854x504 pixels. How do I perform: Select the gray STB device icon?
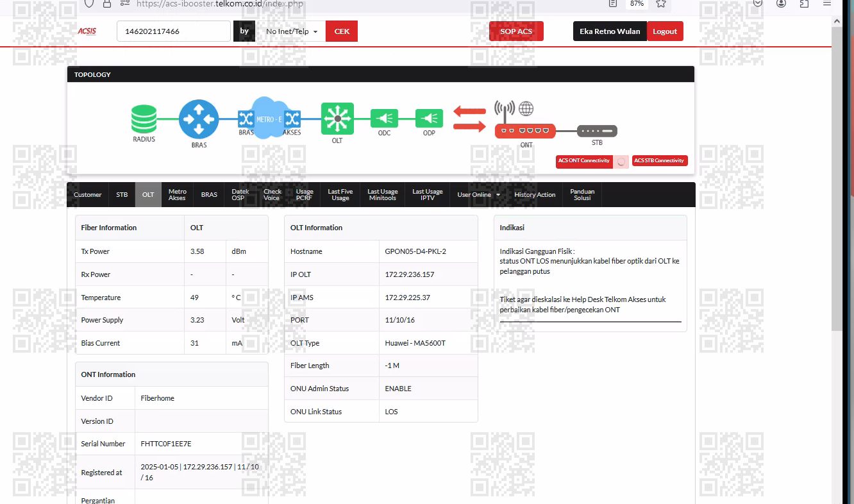tap(597, 131)
